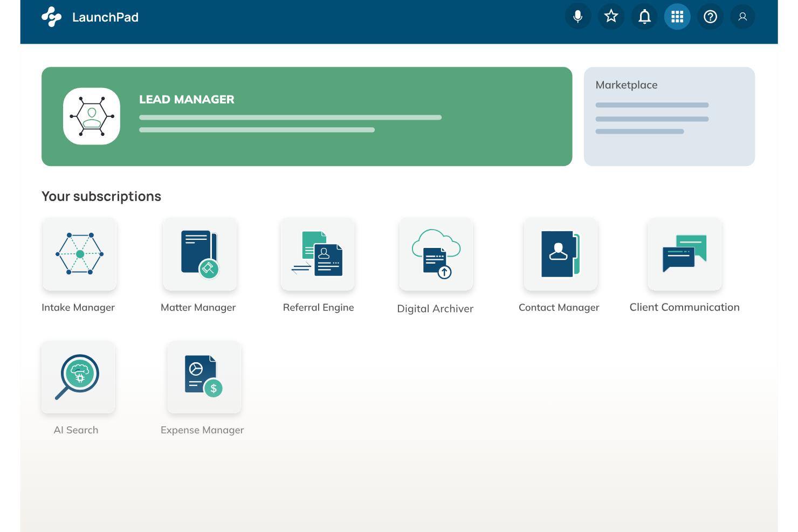This screenshot has height=532, width=798.
Task: Click the LaunchPad logo
Action: pos(51,16)
